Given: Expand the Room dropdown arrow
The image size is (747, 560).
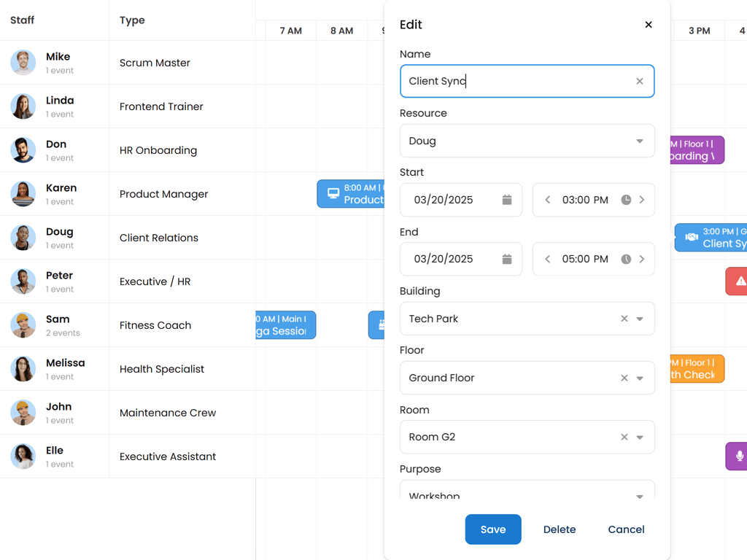Looking at the screenshot, I should point(640,437).
